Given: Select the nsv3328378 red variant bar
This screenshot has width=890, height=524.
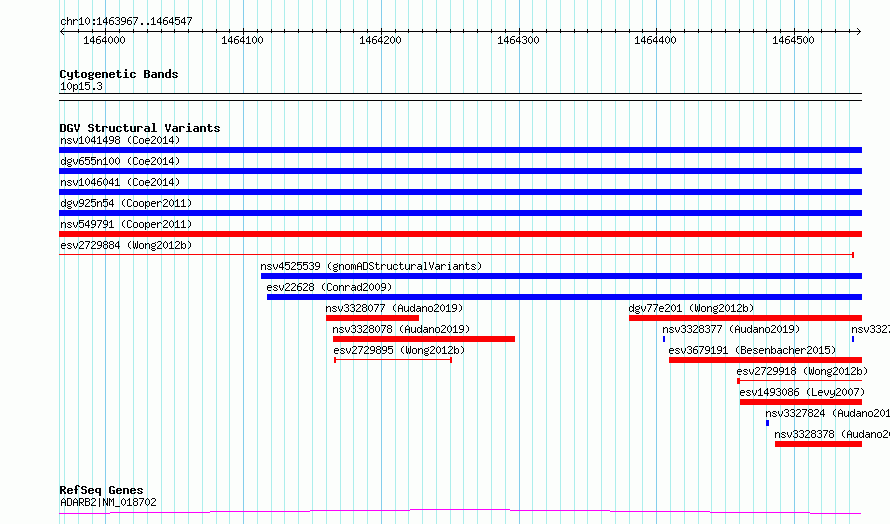Looking at the screenshot, I should coord(818,444).
